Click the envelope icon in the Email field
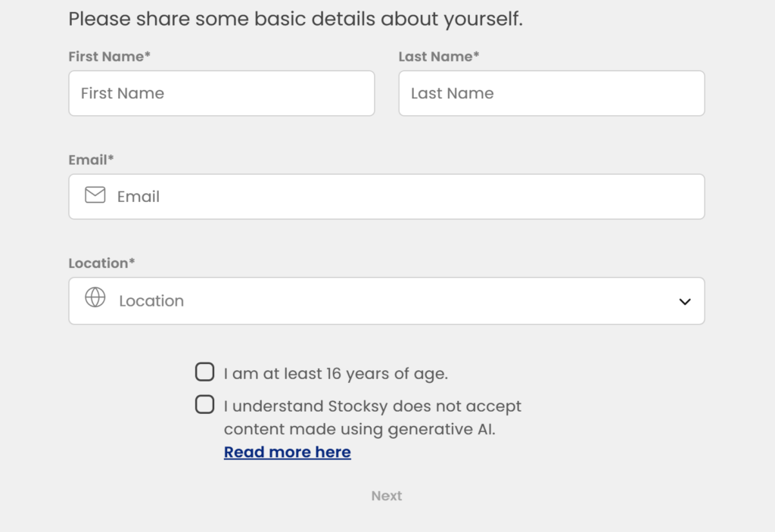The height and width of the screenshot is (532, 775). tap(95, 195)
